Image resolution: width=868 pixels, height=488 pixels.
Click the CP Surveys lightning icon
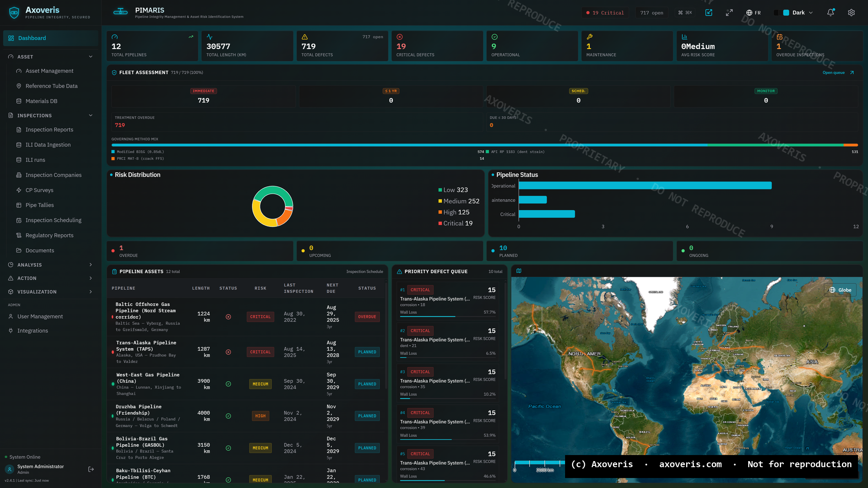(x=19, y=190)
